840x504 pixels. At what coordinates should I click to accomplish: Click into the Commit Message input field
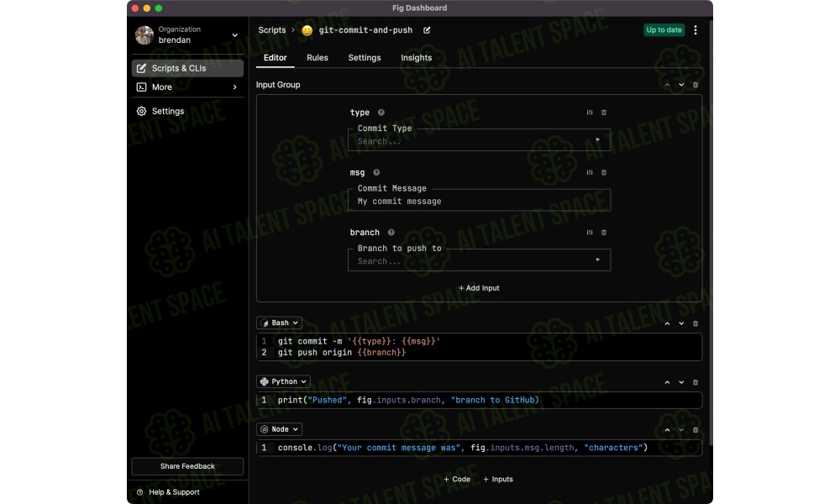point(479,200)
